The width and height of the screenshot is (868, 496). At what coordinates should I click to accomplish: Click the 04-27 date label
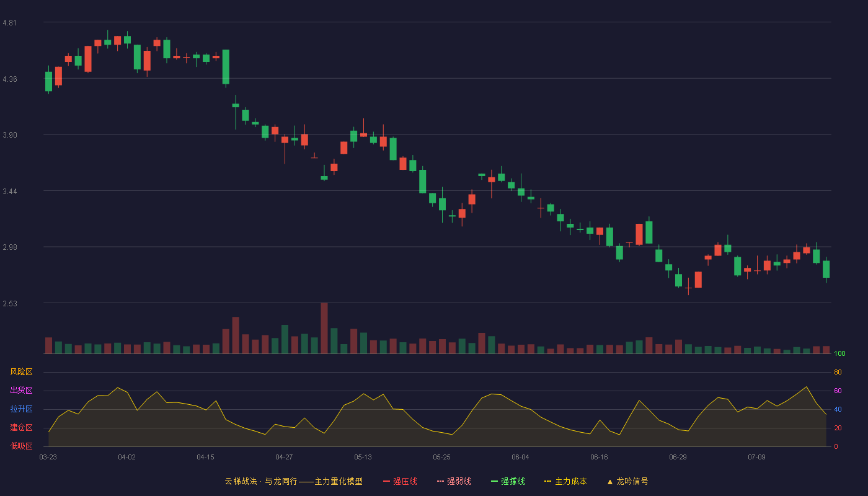(x=284, y=457)
